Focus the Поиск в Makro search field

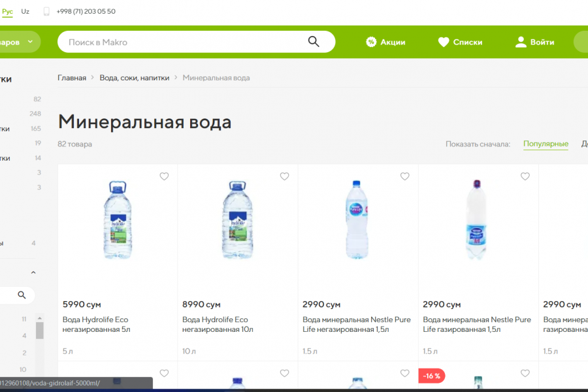point(196,42)
